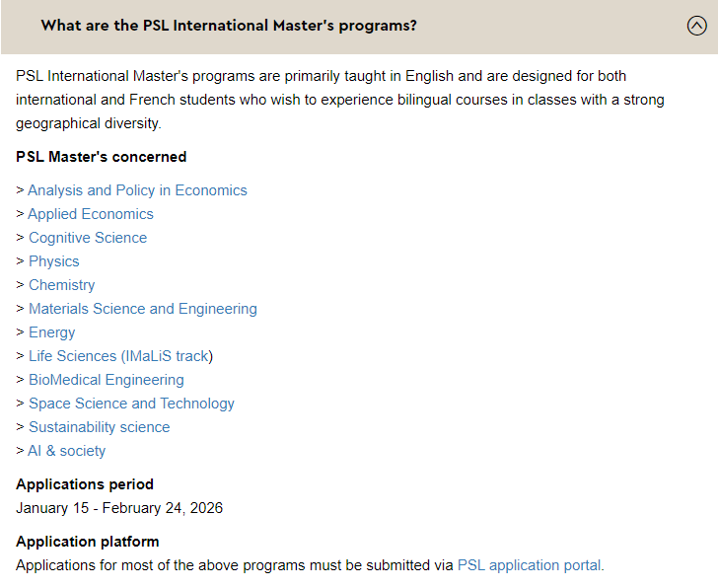The width and height of the screenshot is (718, 588).
Task: Click the 'Applications period' heading text
Action: (x=85, y=484)
